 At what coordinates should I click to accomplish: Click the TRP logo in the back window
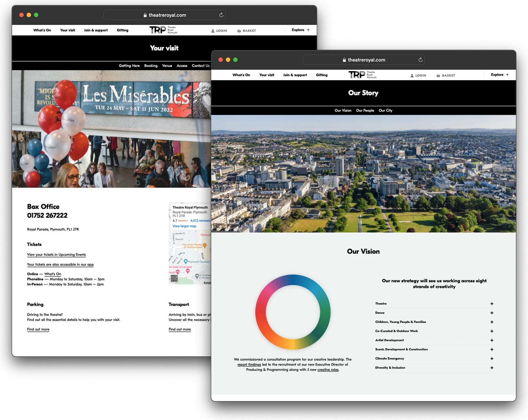point(163,30)
